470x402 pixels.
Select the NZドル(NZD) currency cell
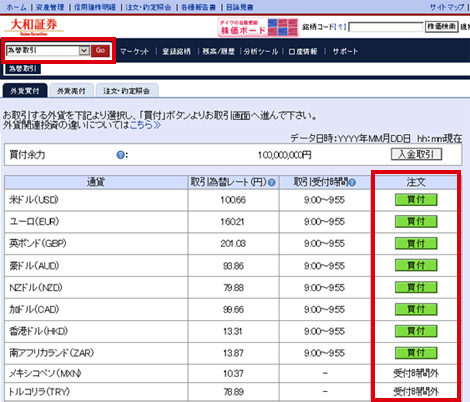click(96, 288)
